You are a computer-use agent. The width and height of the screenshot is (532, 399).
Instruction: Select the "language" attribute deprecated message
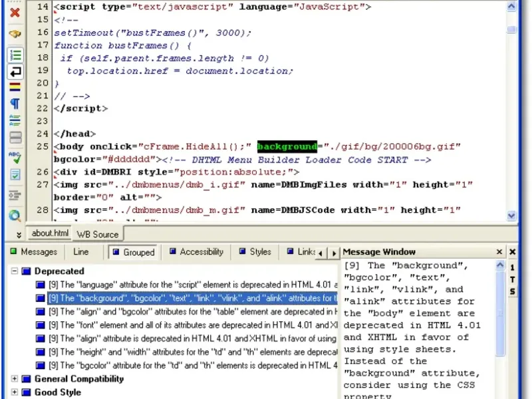(x=193, y=285)
